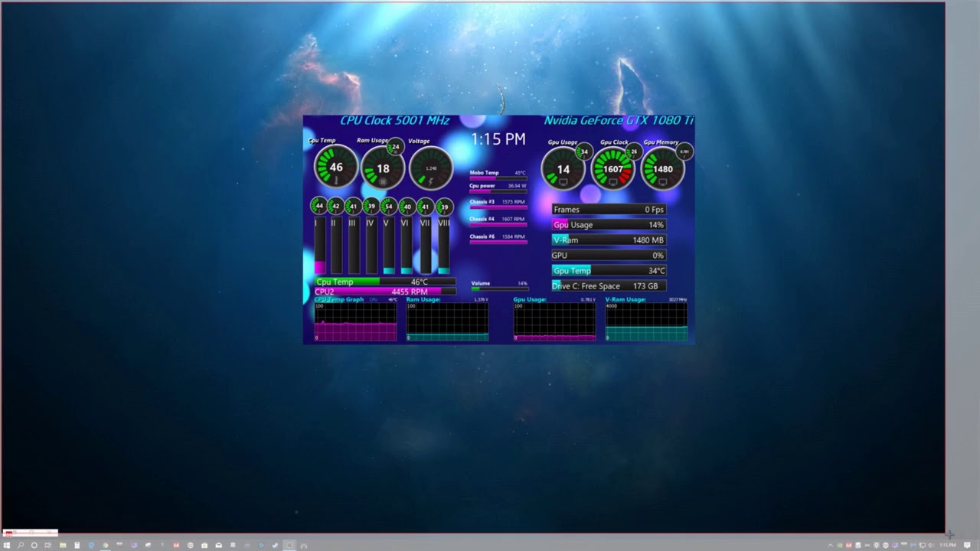
Task: Click the Gpu Clock gauge showing 1607
Action: point(613,169)
